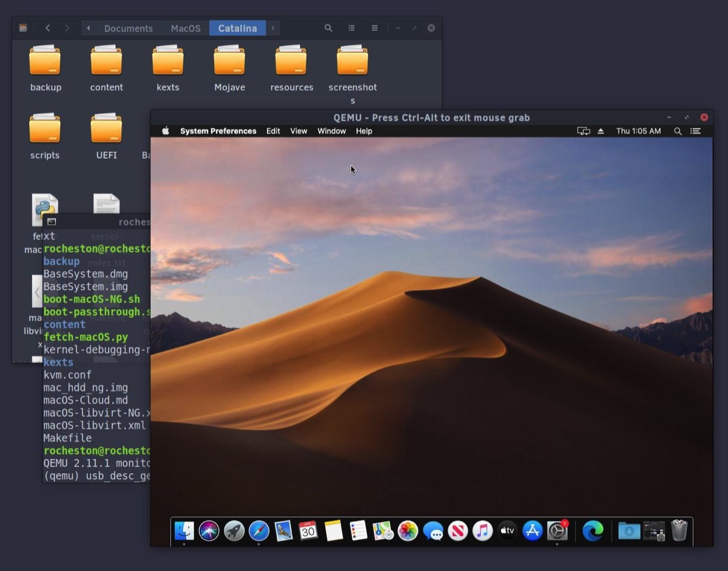728x571 pixels.
Task: Toggle the file manager list view button
Action: pyautogui.click(x=352, y=28)
